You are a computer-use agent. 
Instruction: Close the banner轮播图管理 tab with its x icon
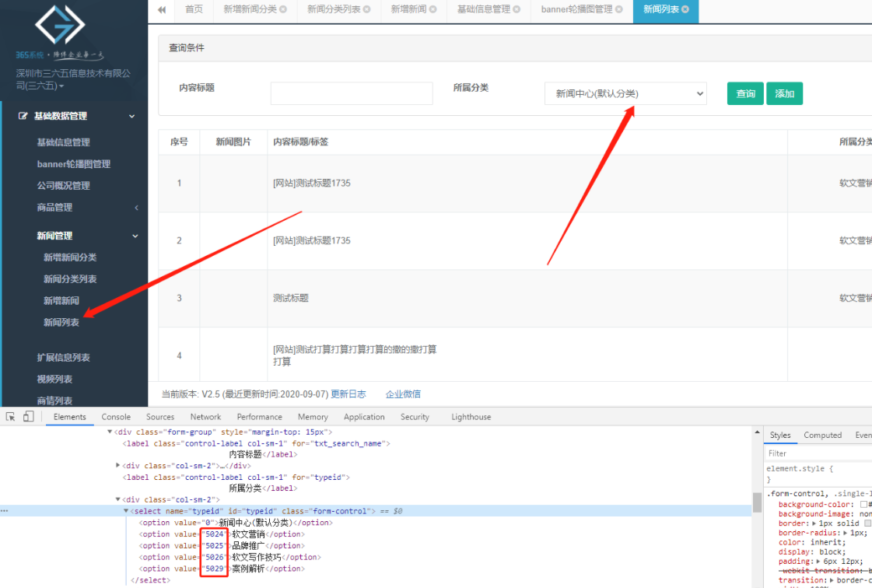pyautogui.click(x=618, y=9)
